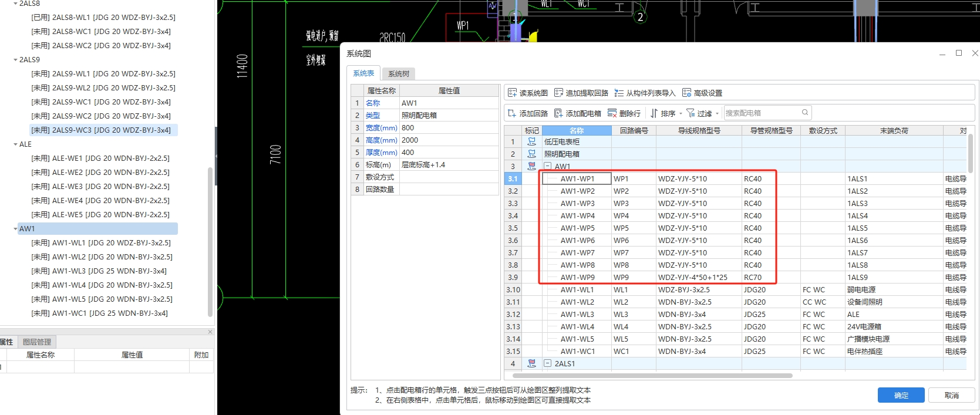
Task: Collapse the ALE node in left tree
Action: tap(15, 144)
